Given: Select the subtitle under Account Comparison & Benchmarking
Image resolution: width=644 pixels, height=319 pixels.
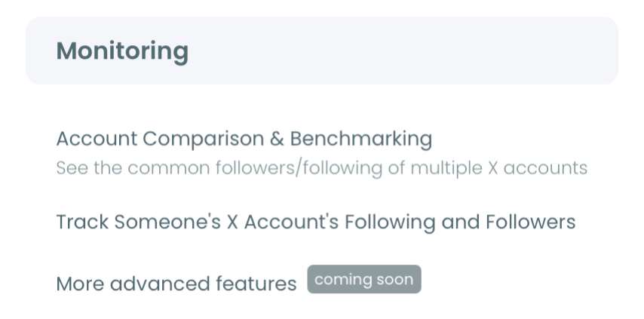Looking at the screenshot, I should click(321, 167).
